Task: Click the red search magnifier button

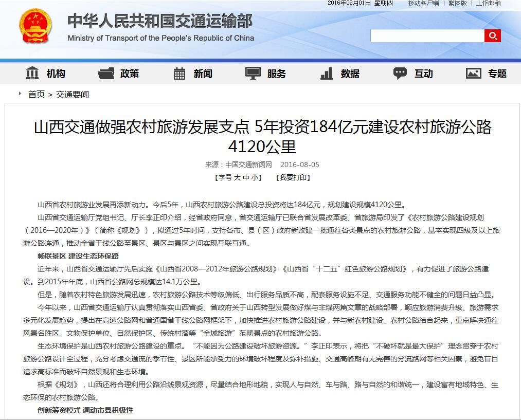Action: [492, 36]
